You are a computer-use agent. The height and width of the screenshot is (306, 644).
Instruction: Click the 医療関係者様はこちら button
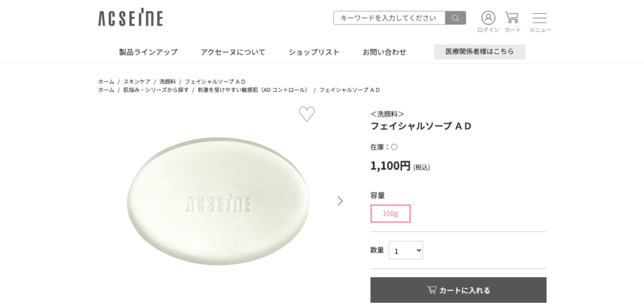click(x=479, y=52)
